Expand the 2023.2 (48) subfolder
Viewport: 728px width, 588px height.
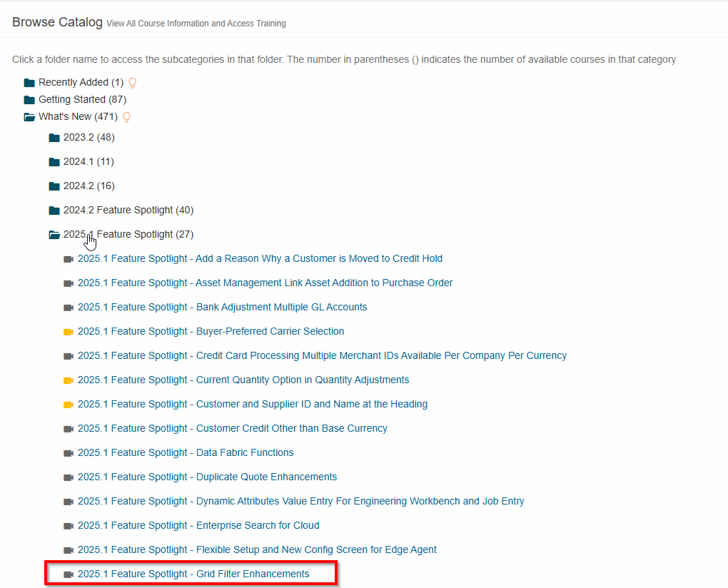pos(89,138)
